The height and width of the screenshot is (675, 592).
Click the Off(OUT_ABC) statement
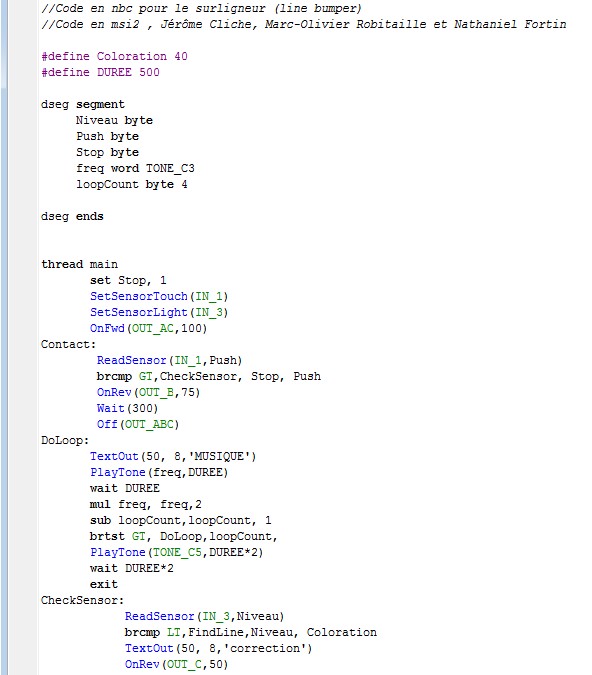coord(138,424)
